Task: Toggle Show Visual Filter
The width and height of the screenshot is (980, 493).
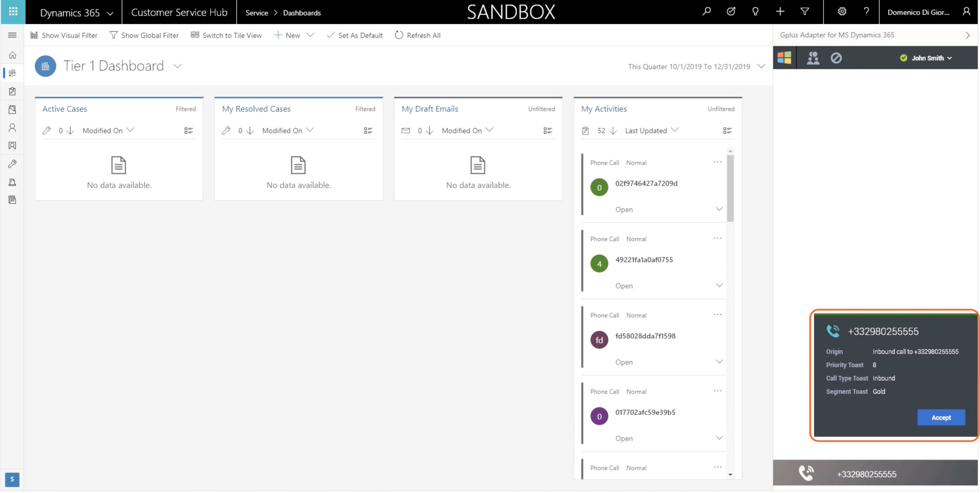Action: tap(64, 35)
